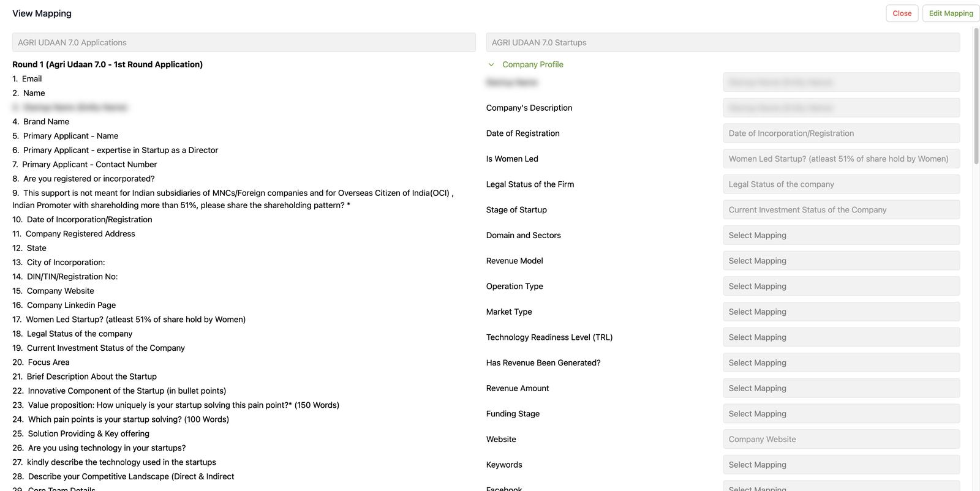
Task: Click the Legal Status of the company field
Action: pos(841,184)
